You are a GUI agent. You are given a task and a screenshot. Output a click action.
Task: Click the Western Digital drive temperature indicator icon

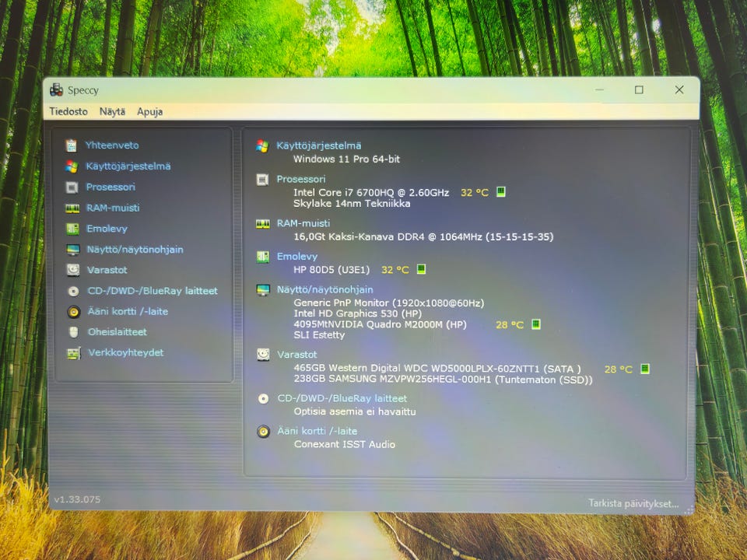644,369
